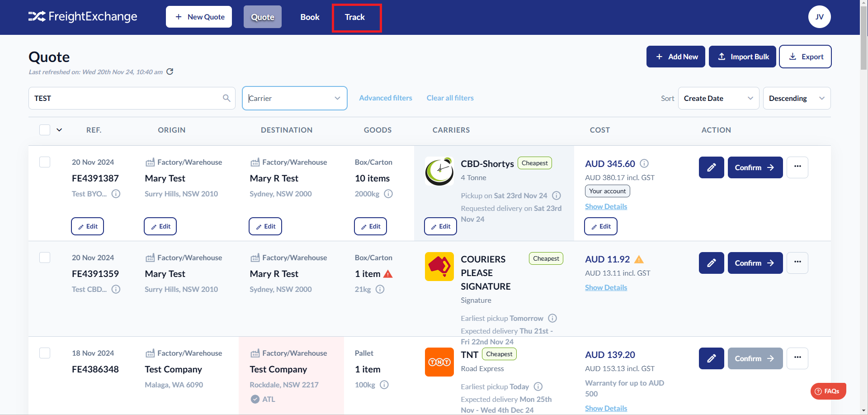Click pencil edit icon for FE4386348
Viewport: 868px width, 415px height.
[x=712, y=358]
